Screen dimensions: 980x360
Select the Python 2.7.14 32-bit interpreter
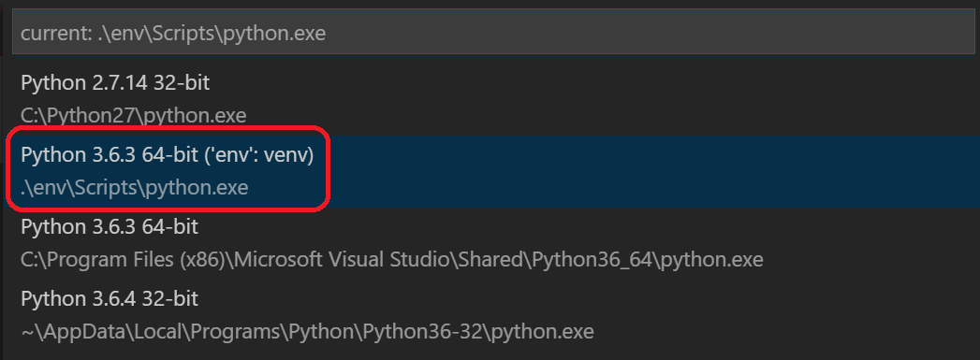coord(490,99)
